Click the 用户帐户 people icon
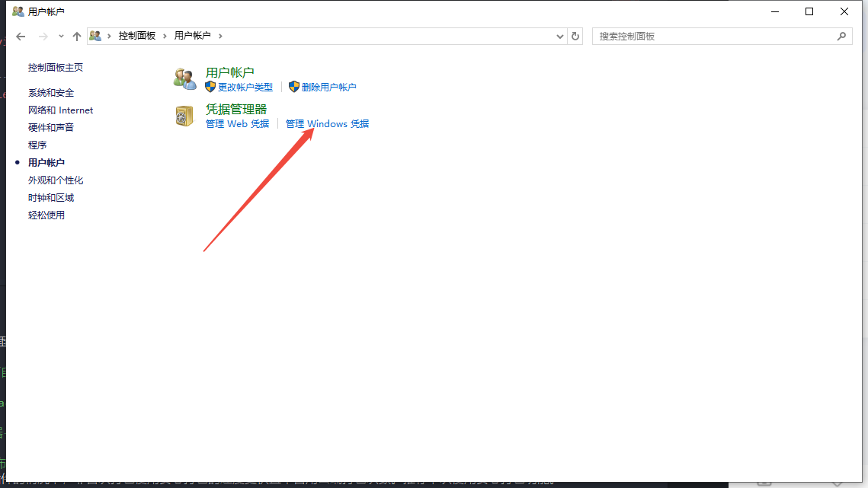Viewport: 868px width, 488px height. click(x=184, y=79)
